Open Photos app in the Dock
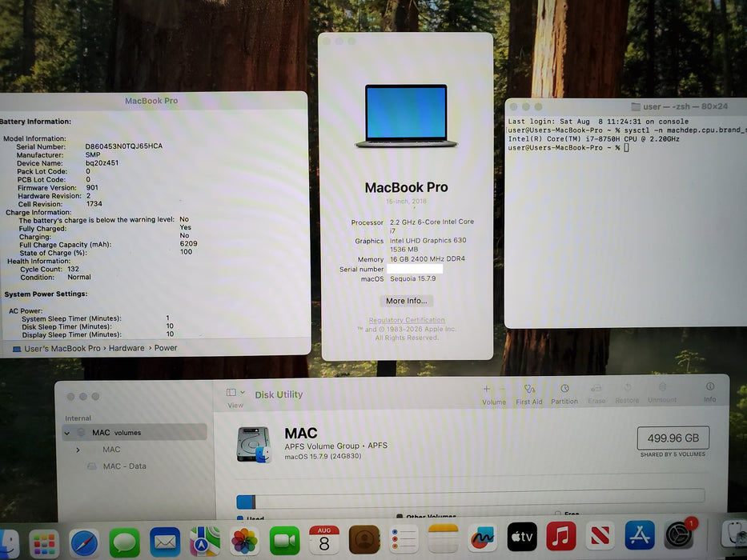Screen dimensions: 747x560 pos(244,541)
